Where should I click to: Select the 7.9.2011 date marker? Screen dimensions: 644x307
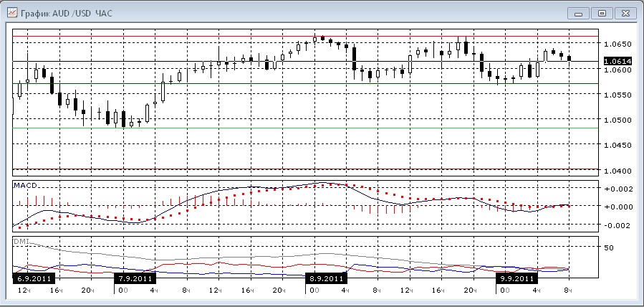tap(135, 278)
